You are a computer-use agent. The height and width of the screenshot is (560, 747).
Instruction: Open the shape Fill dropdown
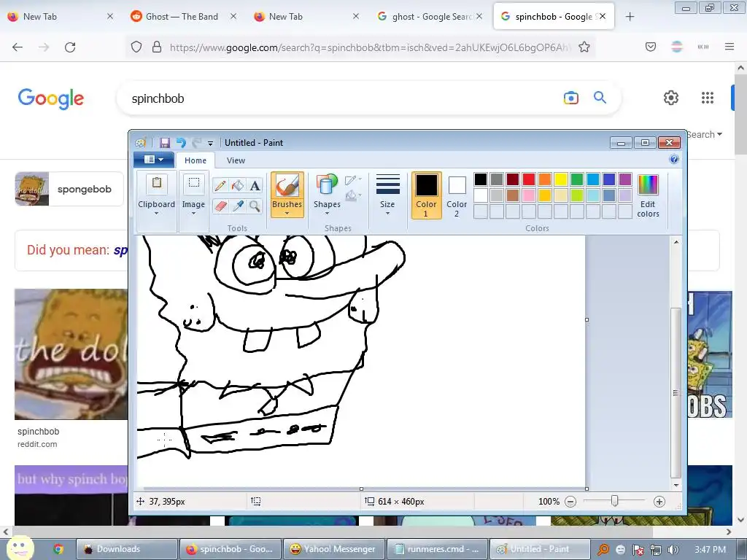[x=354, y=195]
